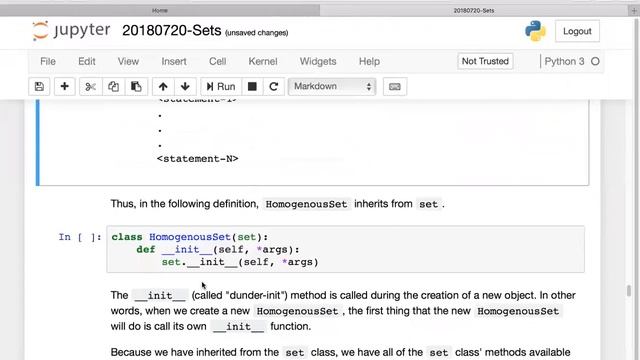The width and height of the screenshot is (640, 360).
Task: Move the selected cell up with the arrow
Action: (163, 87)
